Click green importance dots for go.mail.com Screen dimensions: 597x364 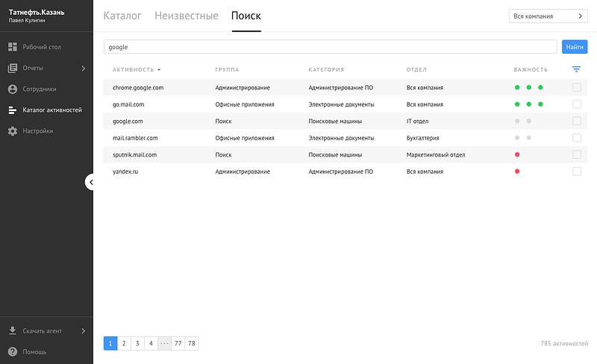(528, 104)
